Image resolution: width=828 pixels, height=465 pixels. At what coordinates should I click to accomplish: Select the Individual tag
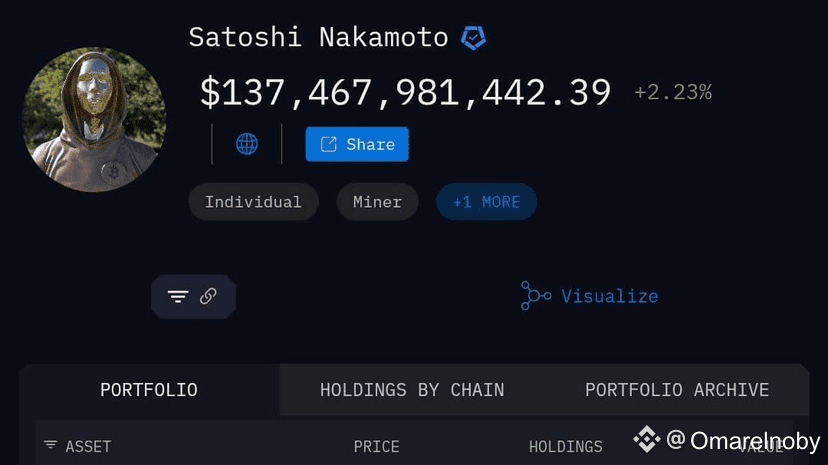(253, 202)
